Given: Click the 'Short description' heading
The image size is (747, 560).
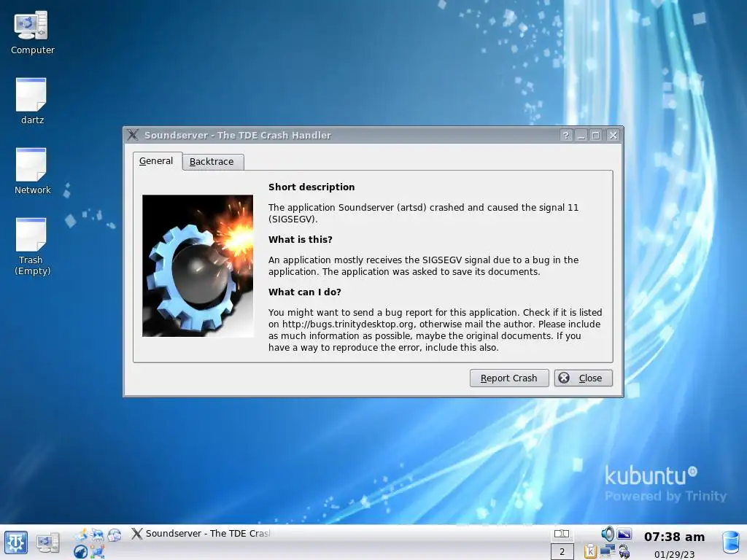Looking at the screenshot, I should pos(311,187).
